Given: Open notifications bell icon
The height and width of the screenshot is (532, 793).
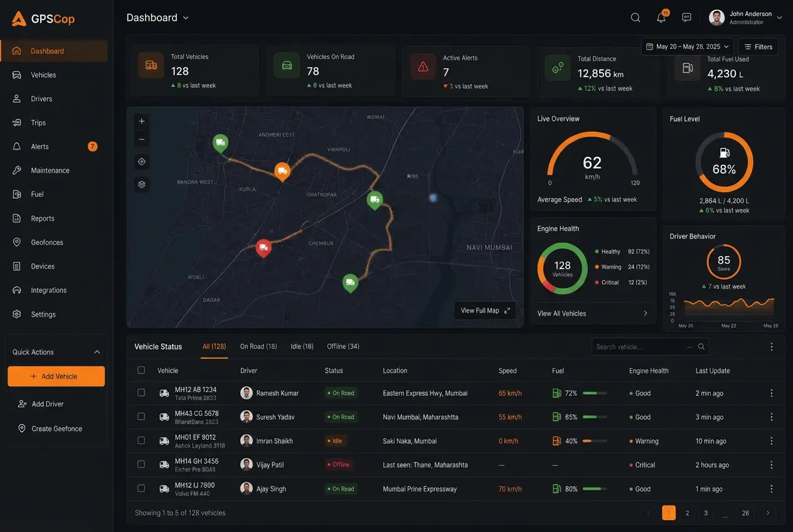Looking at the screenshot, I should tap(661, 18).
